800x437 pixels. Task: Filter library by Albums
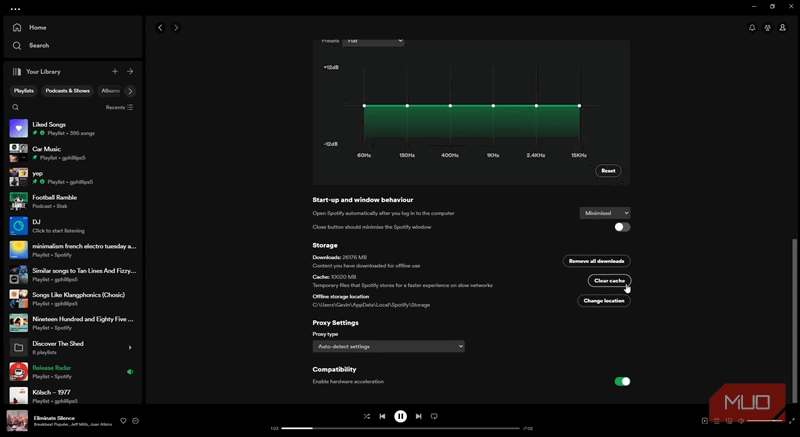tap(110, 91)
